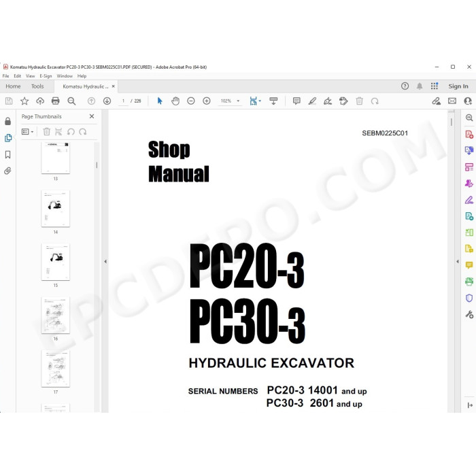Toggle the Page Thumbnails panel icon

coord(8,138)
